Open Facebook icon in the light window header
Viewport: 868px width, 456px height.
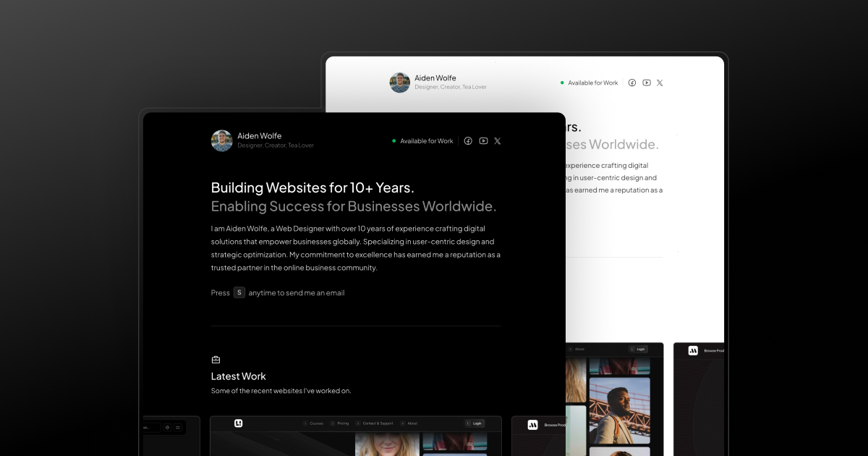pos(632,83)
